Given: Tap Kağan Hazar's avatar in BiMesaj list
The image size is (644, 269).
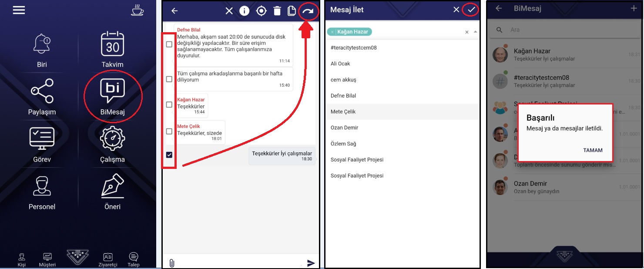Looking at the screenshot, I should [500, 55].
